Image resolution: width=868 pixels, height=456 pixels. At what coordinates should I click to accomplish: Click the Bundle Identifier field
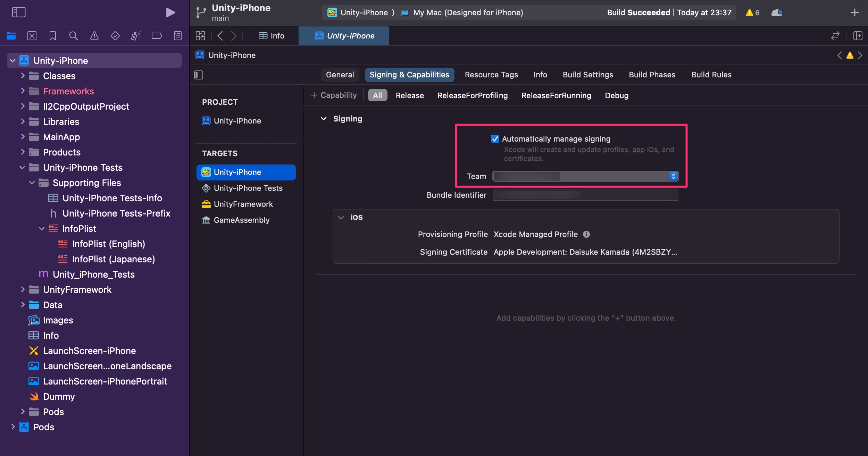click(585, 195)
